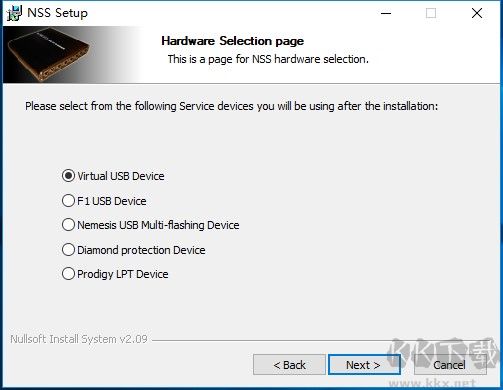Click the grayed-out maximize window icon
The height and width of the screenshot is (390, 503).
point(431,13)
